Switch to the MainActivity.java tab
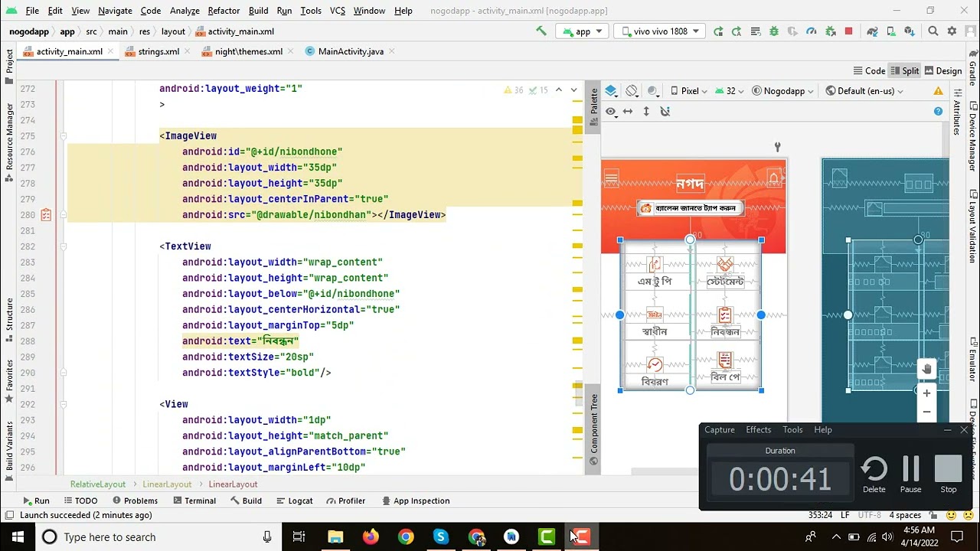Screen dimensions: 980x551 351,51
